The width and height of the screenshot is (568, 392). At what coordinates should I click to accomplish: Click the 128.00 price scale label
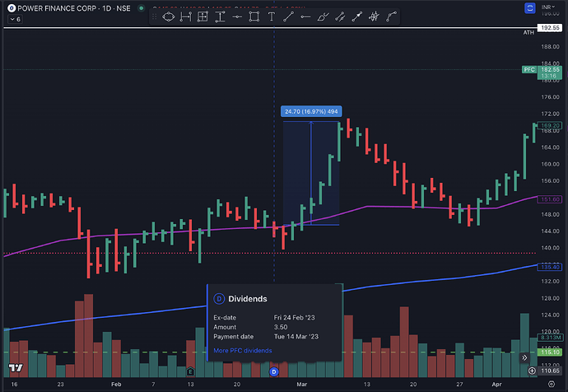[550, 298]
